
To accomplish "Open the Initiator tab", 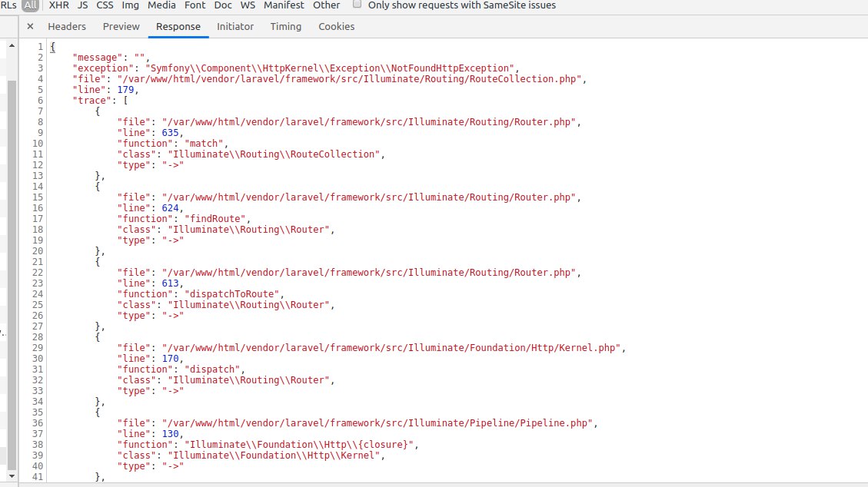I will coord(235,27).
